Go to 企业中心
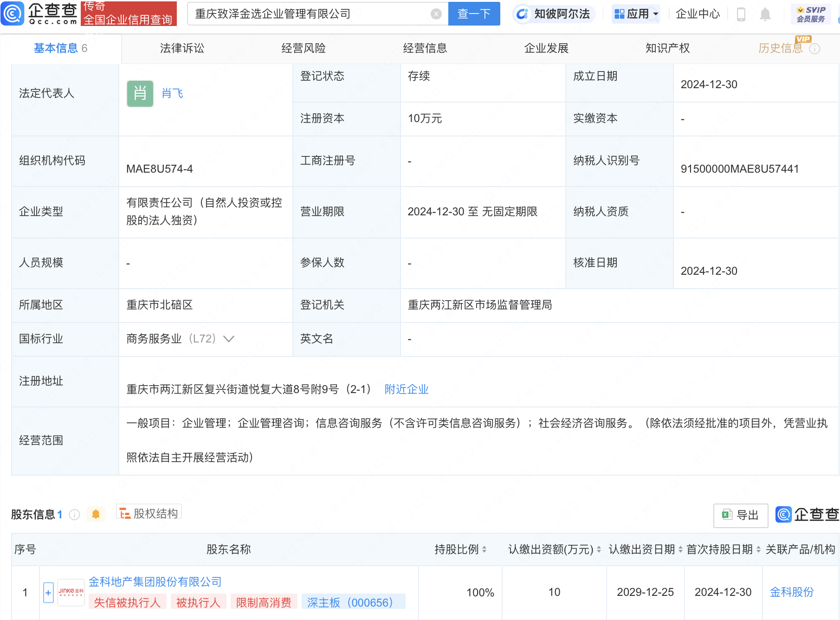This screenshot has height=620, width=840. [698, 14]
